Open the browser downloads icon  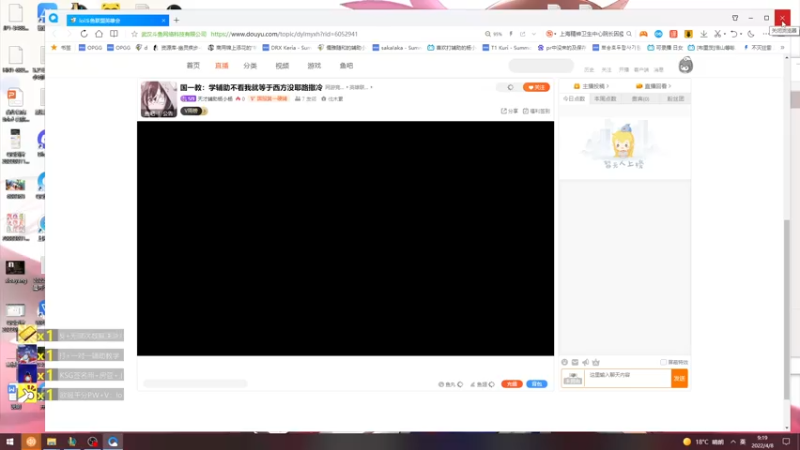point(704,34)
